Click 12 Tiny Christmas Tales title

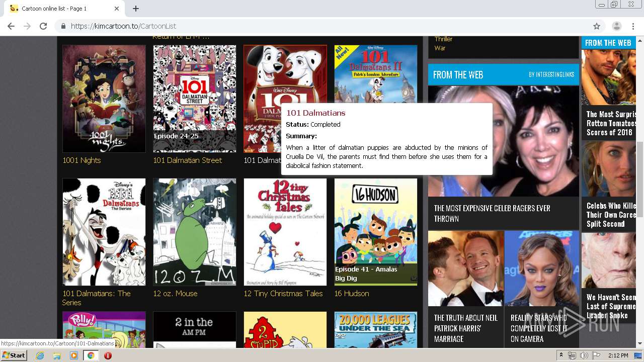pos(283,294)
